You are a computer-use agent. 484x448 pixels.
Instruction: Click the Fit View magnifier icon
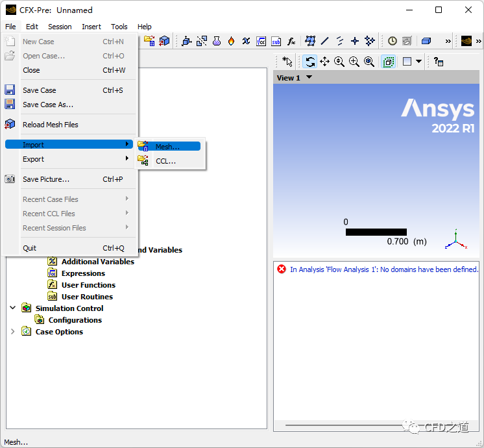(369, 62)
